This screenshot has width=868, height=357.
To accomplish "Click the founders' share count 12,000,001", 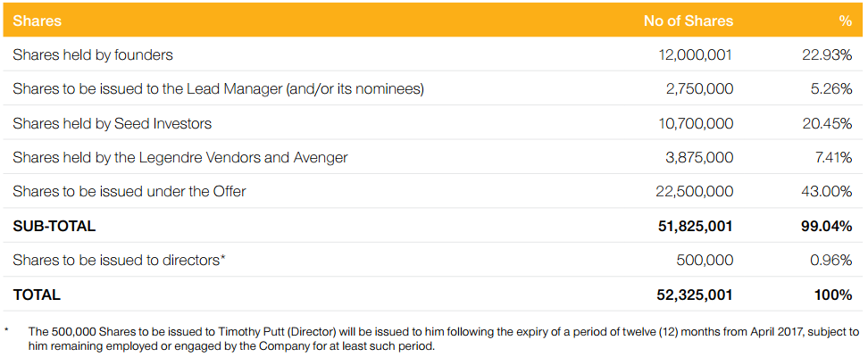I will [695, 55].
